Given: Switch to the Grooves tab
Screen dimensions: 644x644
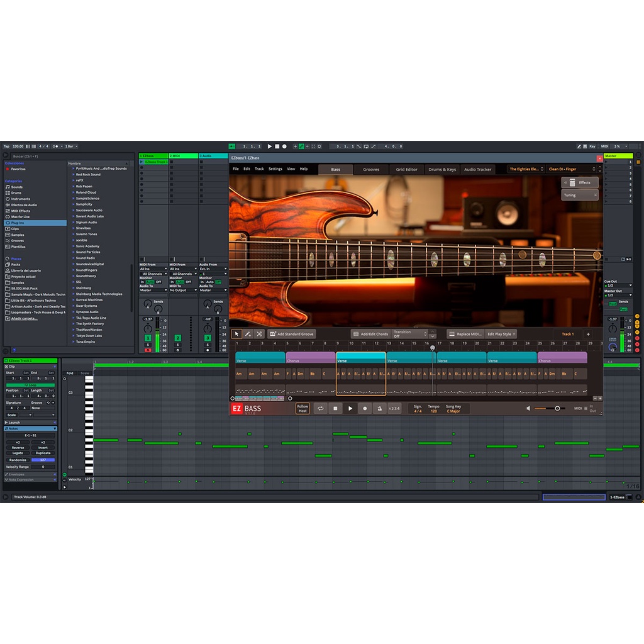Looking at the screenshot, I should click(x=371, y=169).
